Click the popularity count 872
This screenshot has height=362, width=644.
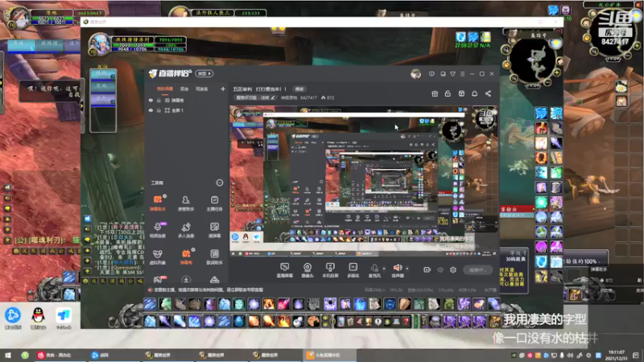328,97
